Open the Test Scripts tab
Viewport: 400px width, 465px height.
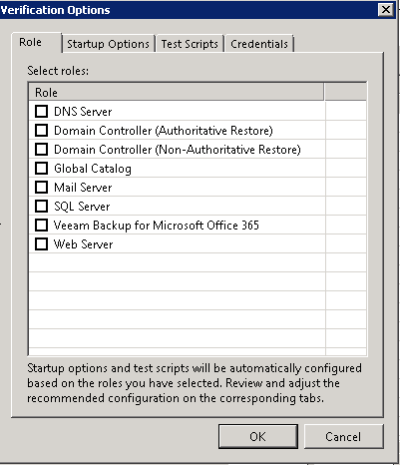(190, 44)
